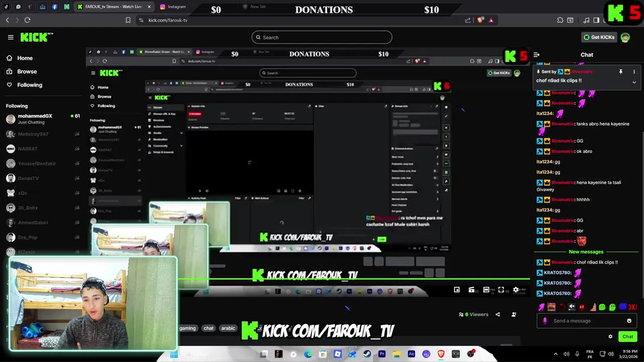Unpin the pinned chat message
The height and width of the screenshot is (362, 644).
(x=620, y=72)
